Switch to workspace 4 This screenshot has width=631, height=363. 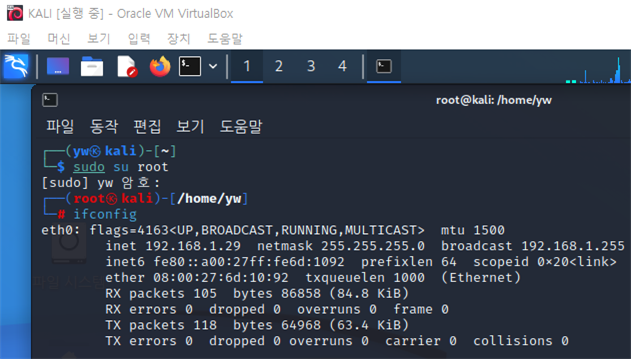(x=342, y=66)
